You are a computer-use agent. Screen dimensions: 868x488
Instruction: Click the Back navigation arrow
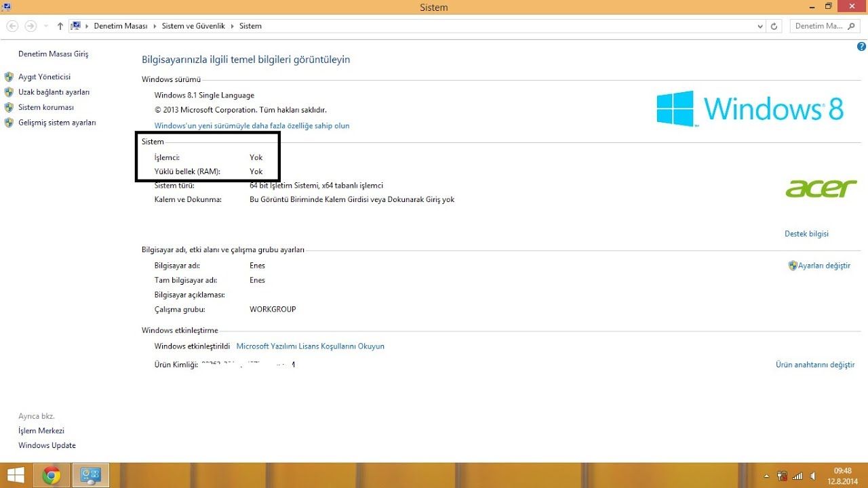click(12, 26)
